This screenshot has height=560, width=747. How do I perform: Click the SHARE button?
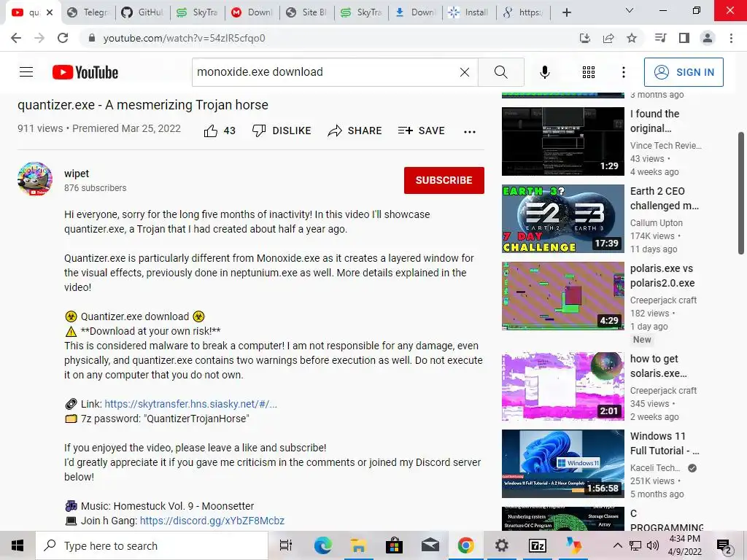(x=355, y=131)
